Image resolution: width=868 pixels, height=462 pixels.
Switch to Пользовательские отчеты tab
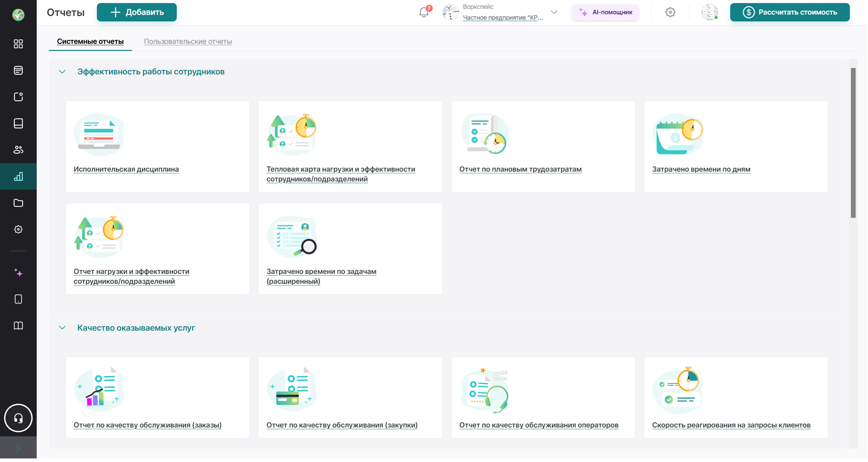[188, 41]
